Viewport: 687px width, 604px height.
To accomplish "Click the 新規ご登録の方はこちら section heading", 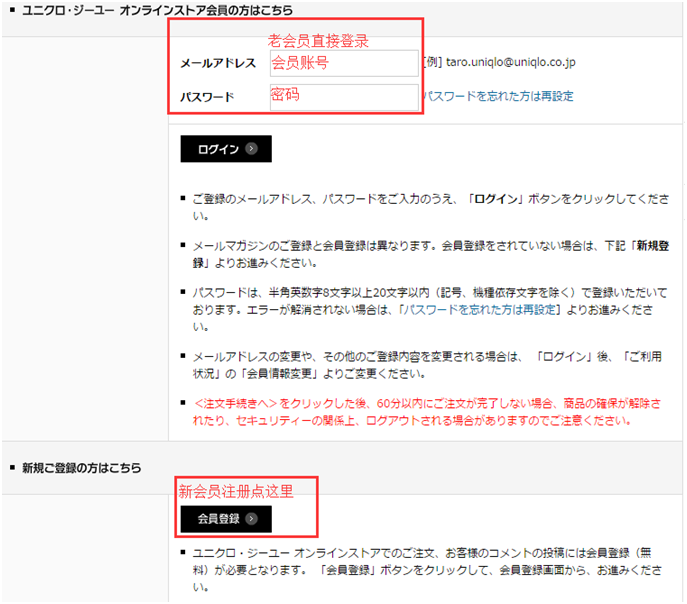I will coord(82,467).
